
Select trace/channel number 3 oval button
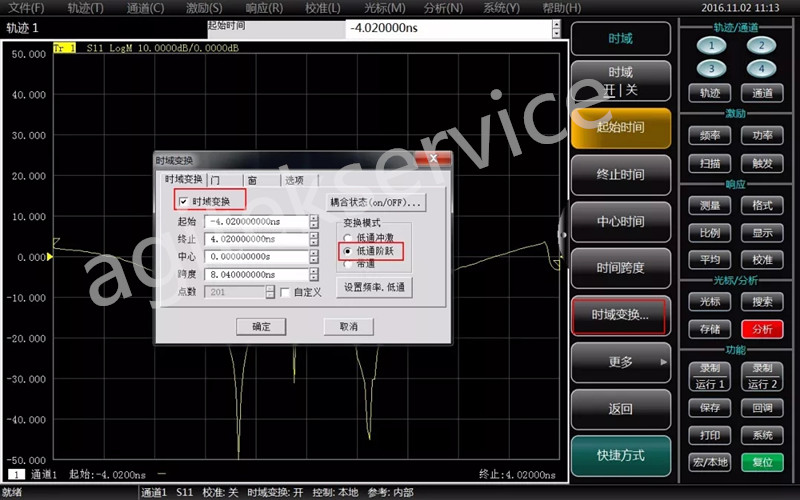tap(710, 69)
